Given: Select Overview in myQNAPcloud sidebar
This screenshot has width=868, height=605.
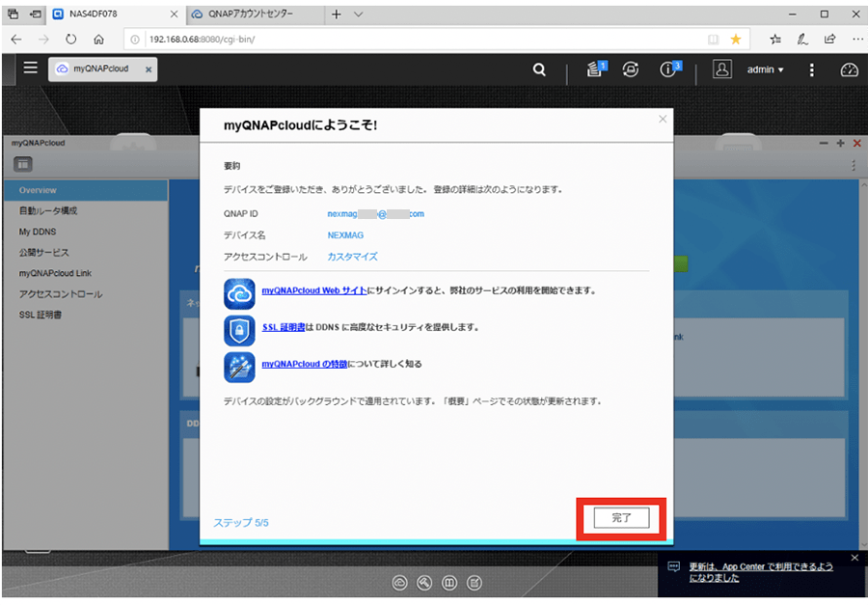Looking at the screenshot, I should pyautogui.click(x=86, y=190).
